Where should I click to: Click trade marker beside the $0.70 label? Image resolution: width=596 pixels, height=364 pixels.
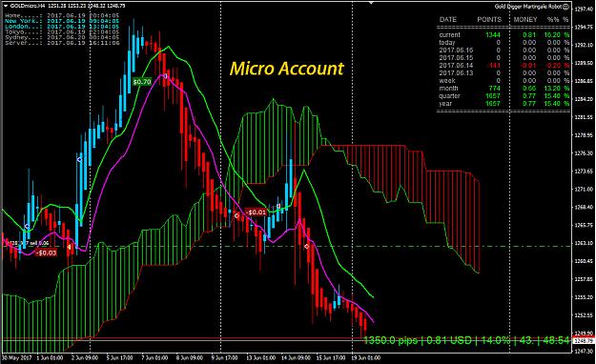tap(165, 76)
